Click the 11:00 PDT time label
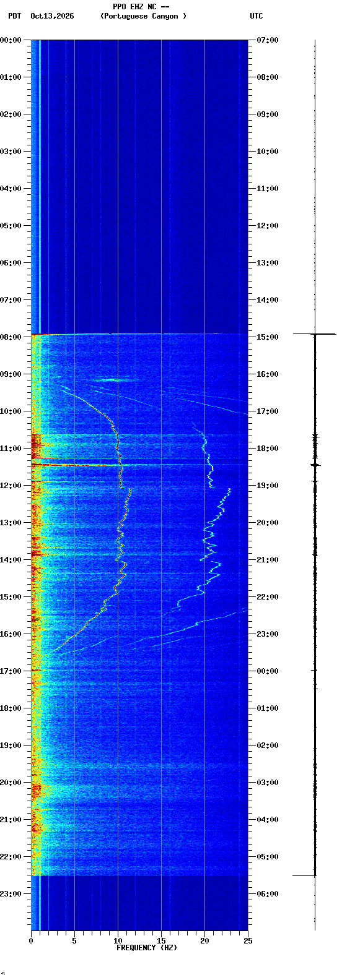This screenshot has height=980, width=342. (x=11, y=449)
